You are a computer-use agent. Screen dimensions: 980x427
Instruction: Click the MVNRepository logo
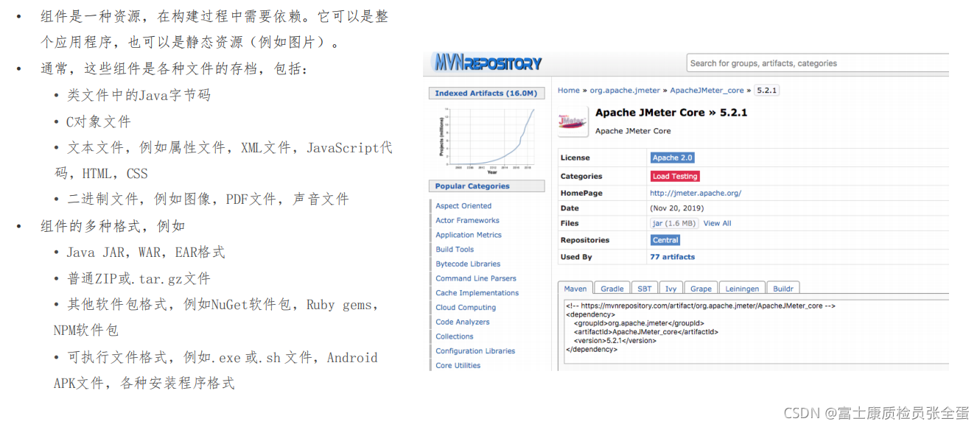coord(487,63)
